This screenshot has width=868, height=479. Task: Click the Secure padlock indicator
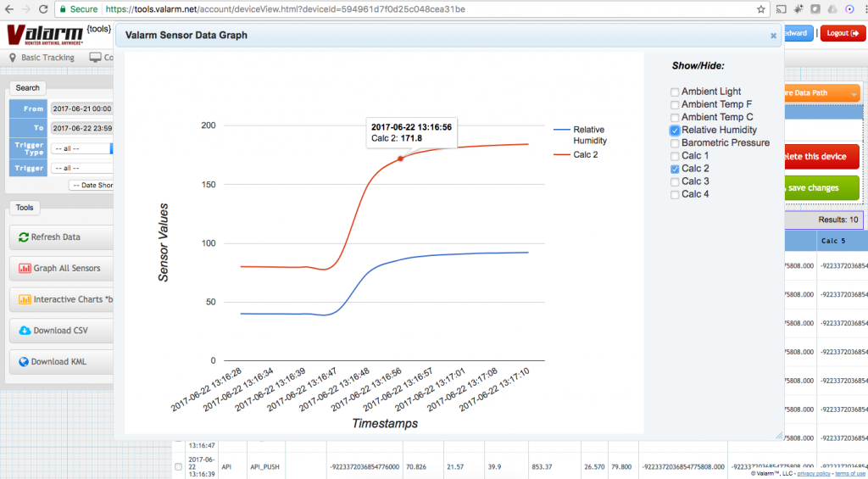(78, 9)
